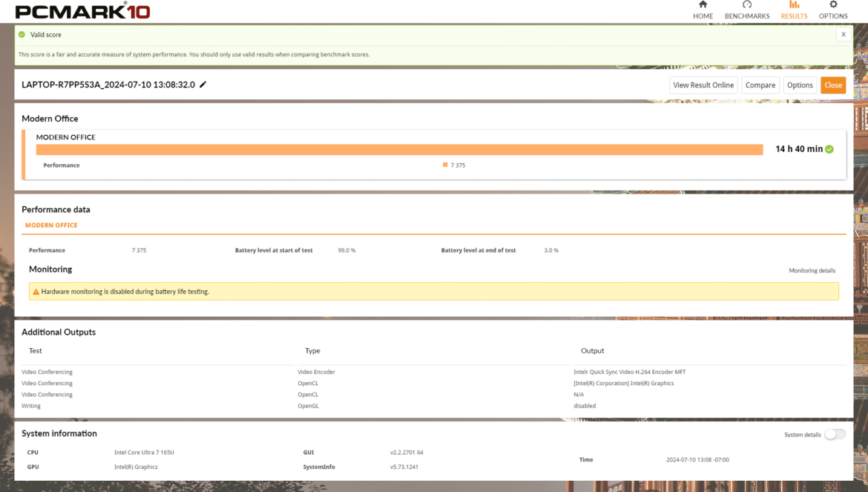This screenshot has height=492, width=868.
Task: Click the green check next to 14 h 40 min
Action: pos(829,149)
